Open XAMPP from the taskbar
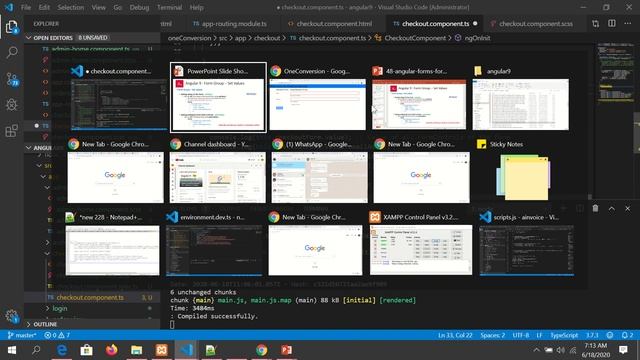Screen dimensions: 640x360 click(x=161, y=350)
